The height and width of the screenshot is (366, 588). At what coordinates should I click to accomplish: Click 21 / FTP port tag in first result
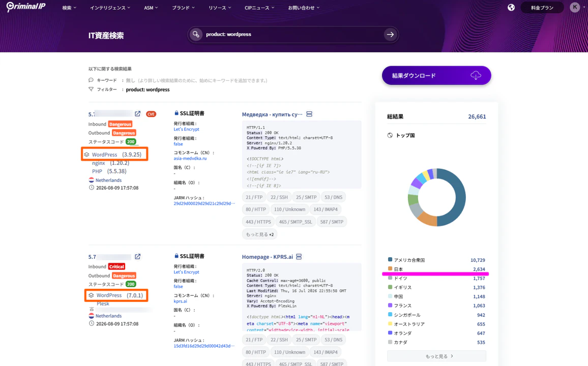(254, 197)
